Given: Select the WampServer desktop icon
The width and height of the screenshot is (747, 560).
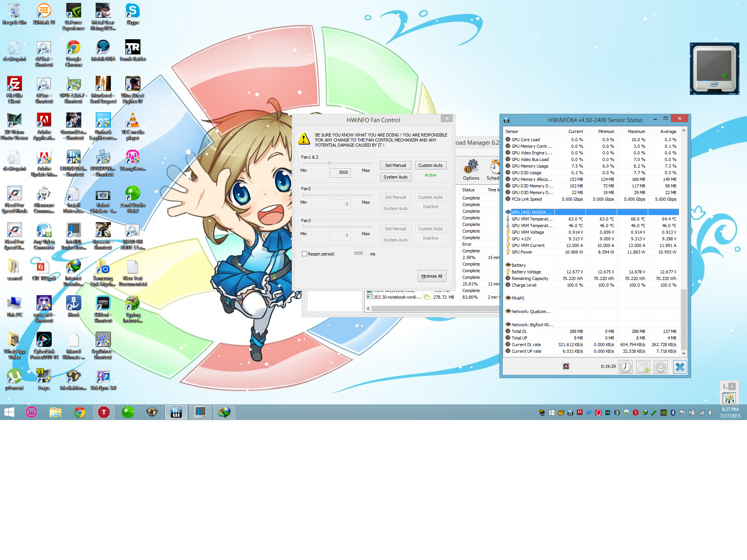Looking at the screenshot, I should [133, 160].
